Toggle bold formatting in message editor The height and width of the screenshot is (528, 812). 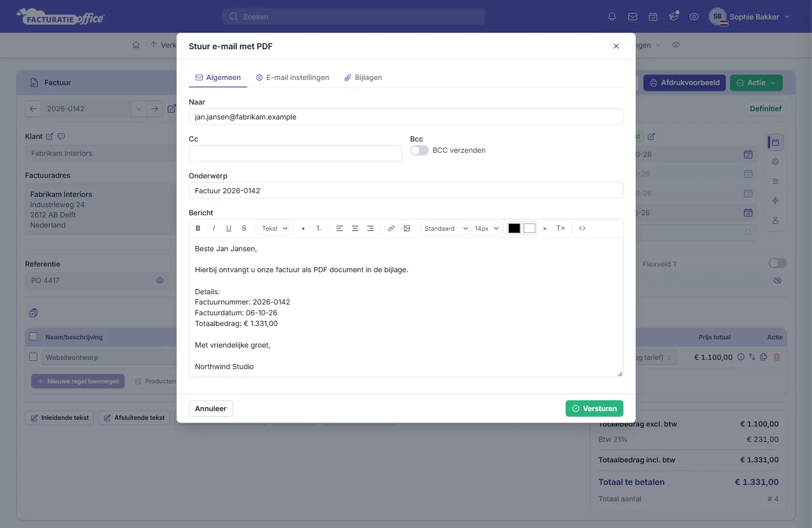point(198,229)
